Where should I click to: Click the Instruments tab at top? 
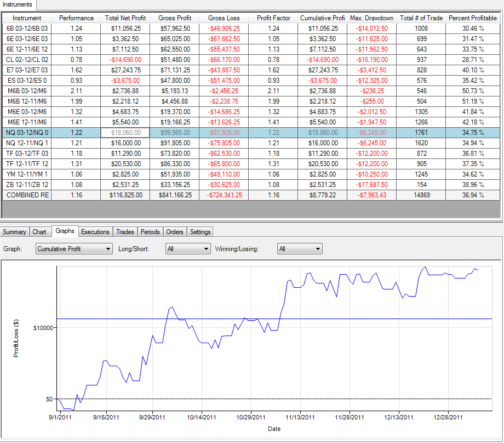pos(18,4)
